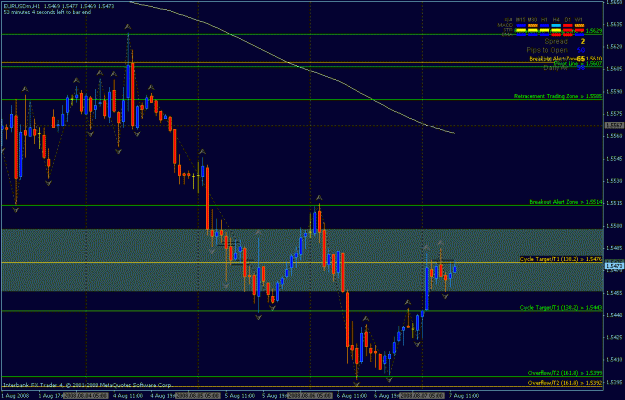Click the 'Pips to Open' label
The image size is (625, 400).
[547, 50]
